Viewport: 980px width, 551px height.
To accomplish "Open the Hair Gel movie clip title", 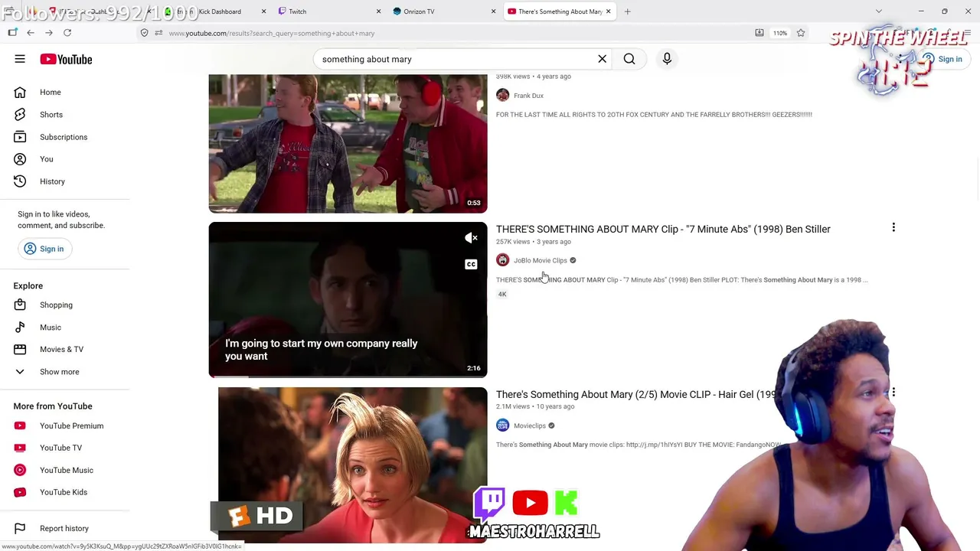I will pyautogui.click(x=636, y=394).
